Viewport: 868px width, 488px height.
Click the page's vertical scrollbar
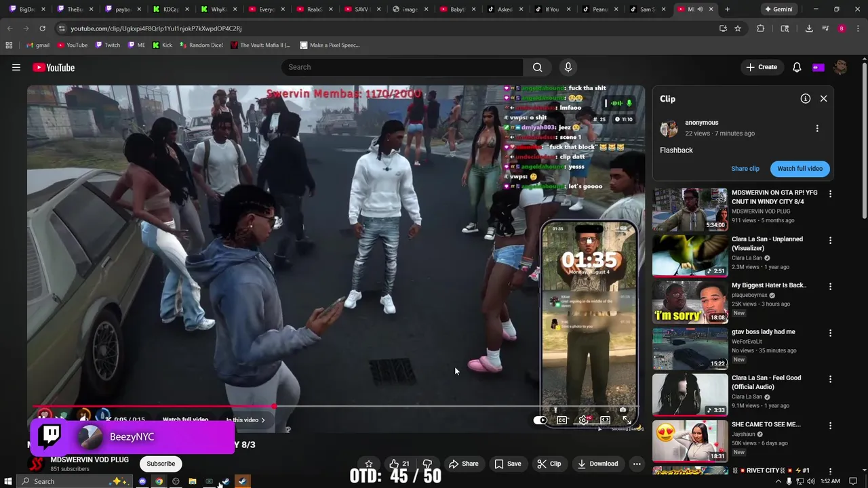[864, 141]
